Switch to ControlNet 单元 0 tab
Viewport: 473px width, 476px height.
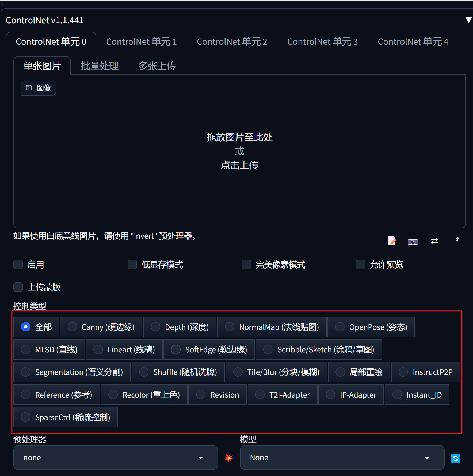coord(51,41)
